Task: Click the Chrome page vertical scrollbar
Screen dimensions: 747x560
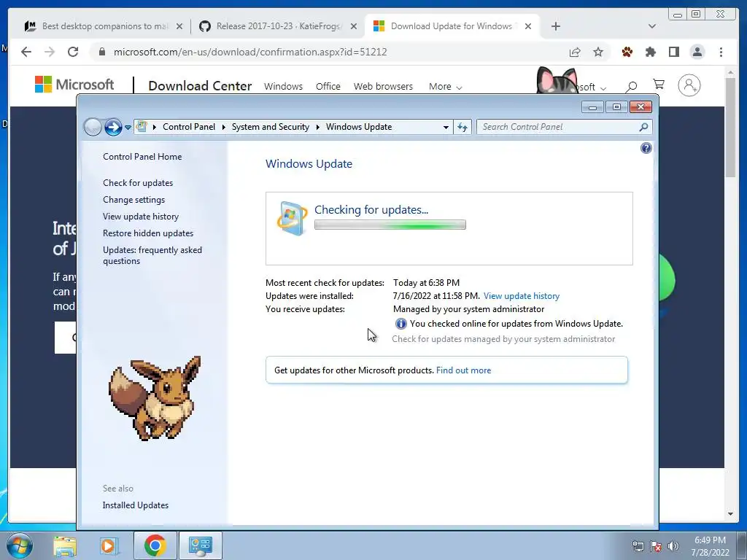Action: click(x=730, y=128)
